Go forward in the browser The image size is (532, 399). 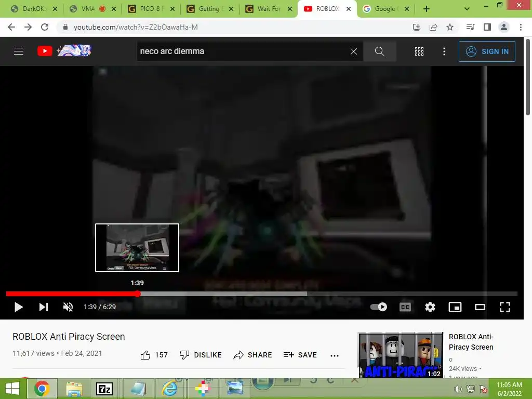(x=28, y=27)
